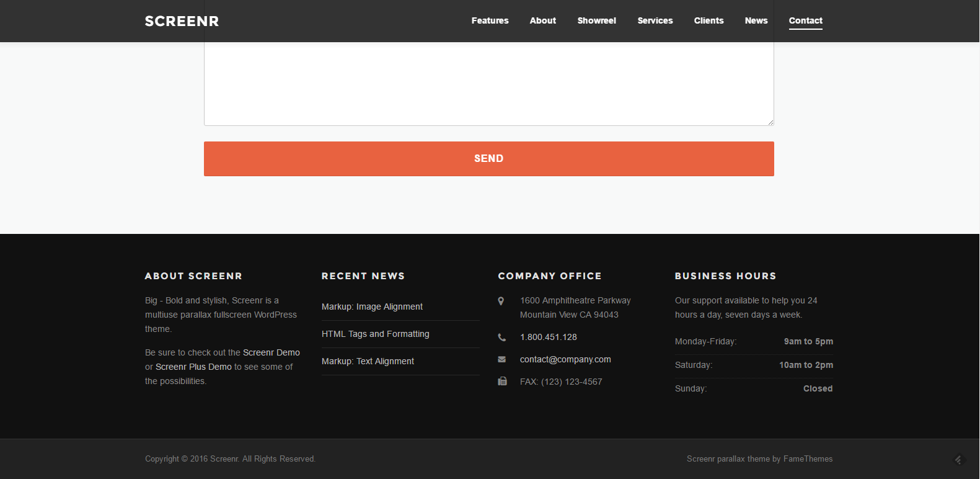Visit the FameThemes footer link

click(x=808, y=459)
